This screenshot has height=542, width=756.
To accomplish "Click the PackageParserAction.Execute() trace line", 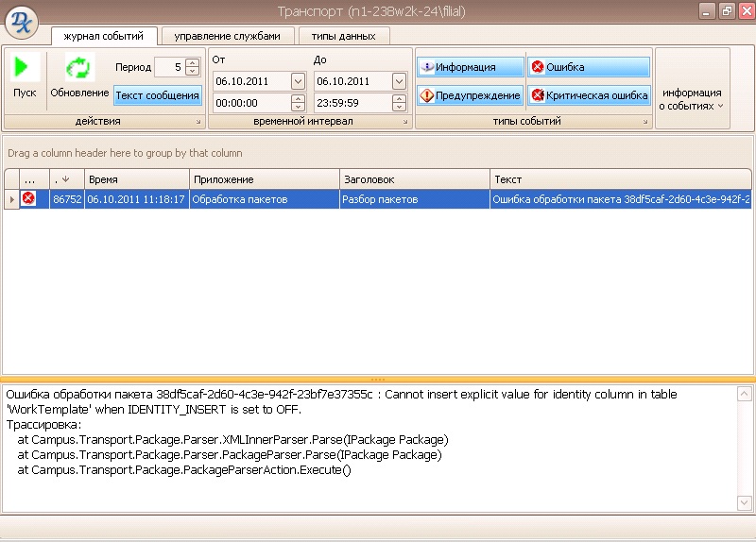I will [184, 469].
